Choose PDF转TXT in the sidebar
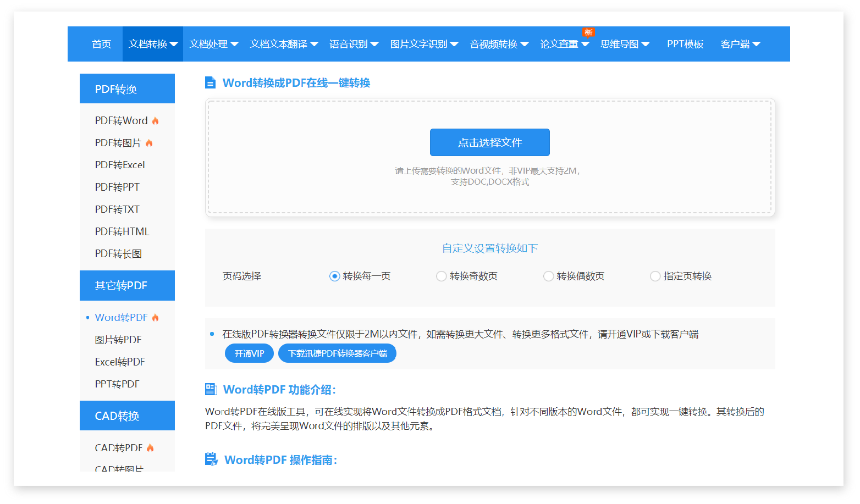The height and width of the screenshot is (504, 860). (117, 209)
